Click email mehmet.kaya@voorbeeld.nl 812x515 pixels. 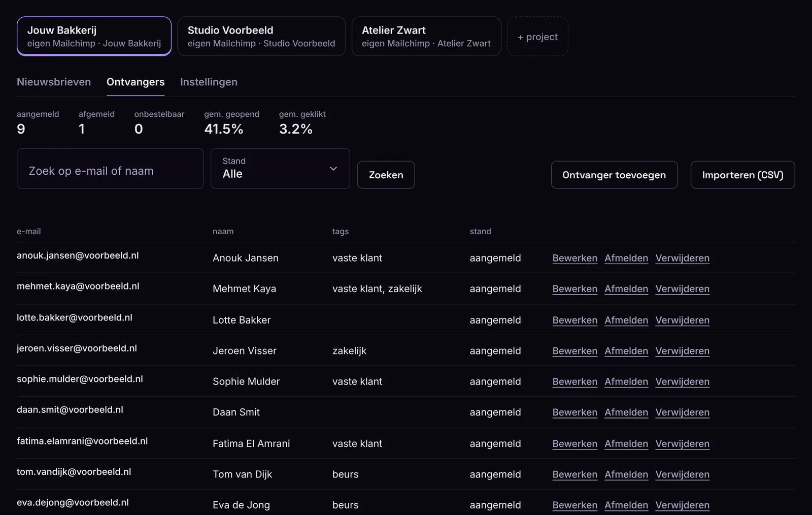coord(78,286)
